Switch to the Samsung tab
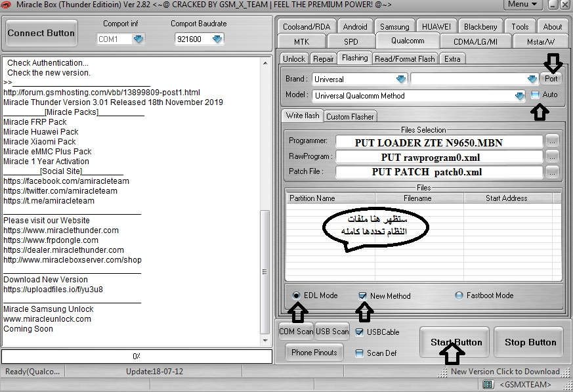The width and height of the screenshot is (573, 392). (394, 27)
